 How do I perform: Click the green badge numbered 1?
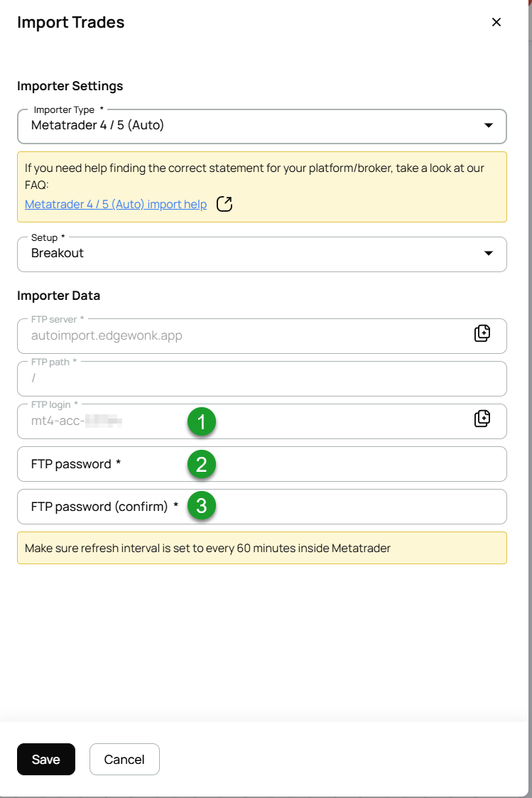click(202, 421)
